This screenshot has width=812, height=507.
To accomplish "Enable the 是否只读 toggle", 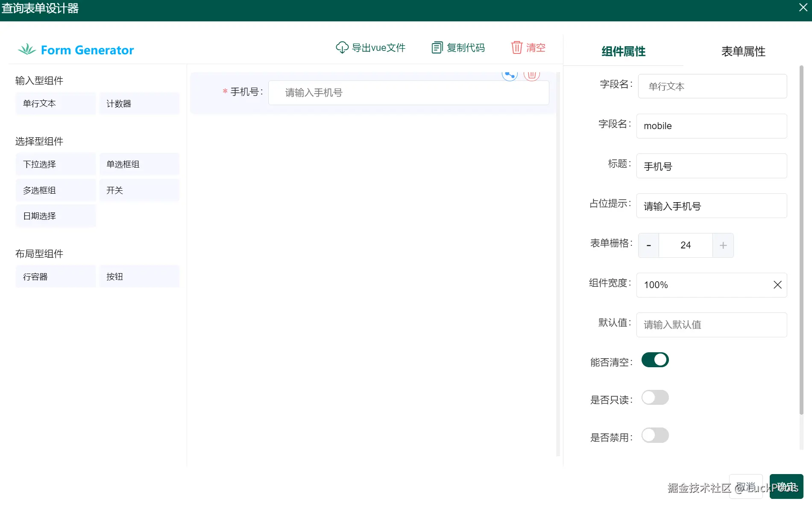I will click(x=655, y=397).
